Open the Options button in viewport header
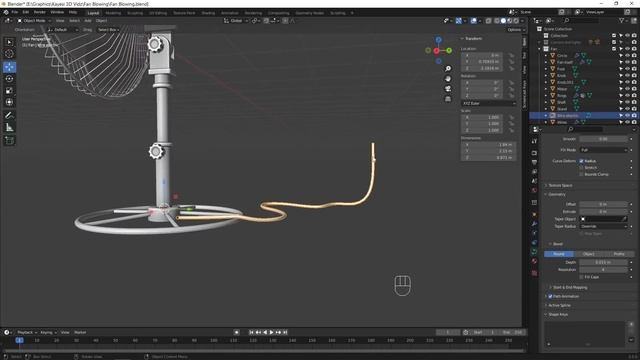Viewport: 640px width, 360px height. click(516, 30)
